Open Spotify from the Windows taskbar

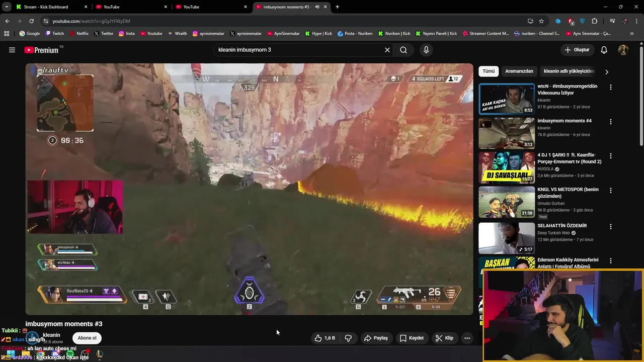(x=70, y=354)
